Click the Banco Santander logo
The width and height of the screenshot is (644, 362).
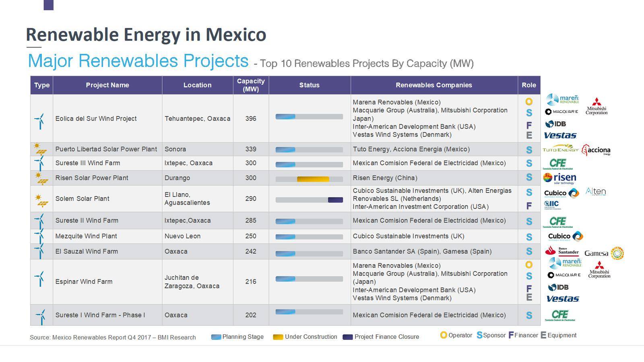(x=562, y=251)
